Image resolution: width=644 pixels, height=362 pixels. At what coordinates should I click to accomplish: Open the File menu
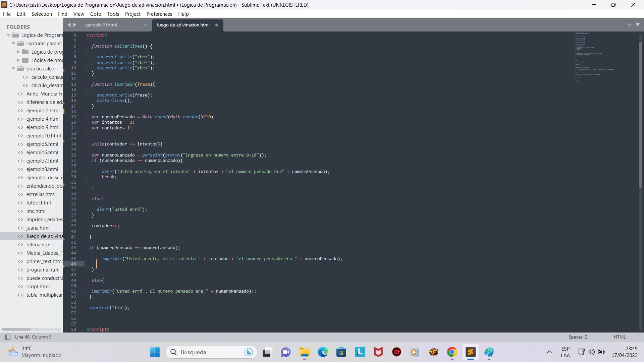click(x=7, y=14)
